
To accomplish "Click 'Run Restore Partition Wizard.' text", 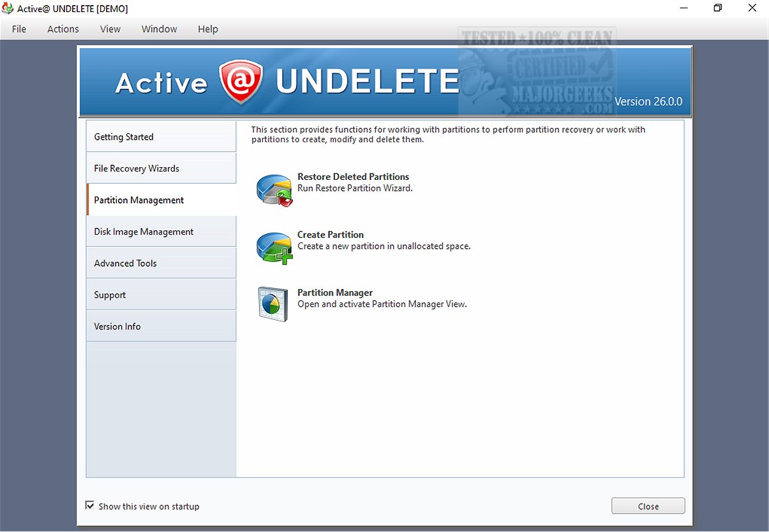I will tap(355, 188).
